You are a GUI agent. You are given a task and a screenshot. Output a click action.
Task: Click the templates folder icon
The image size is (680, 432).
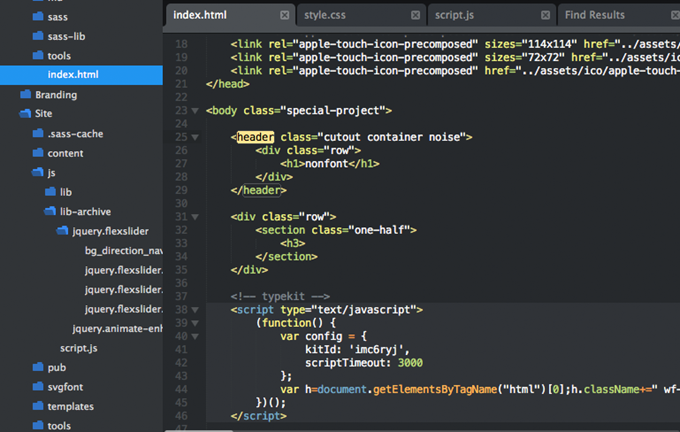click(x=38, y=407)
